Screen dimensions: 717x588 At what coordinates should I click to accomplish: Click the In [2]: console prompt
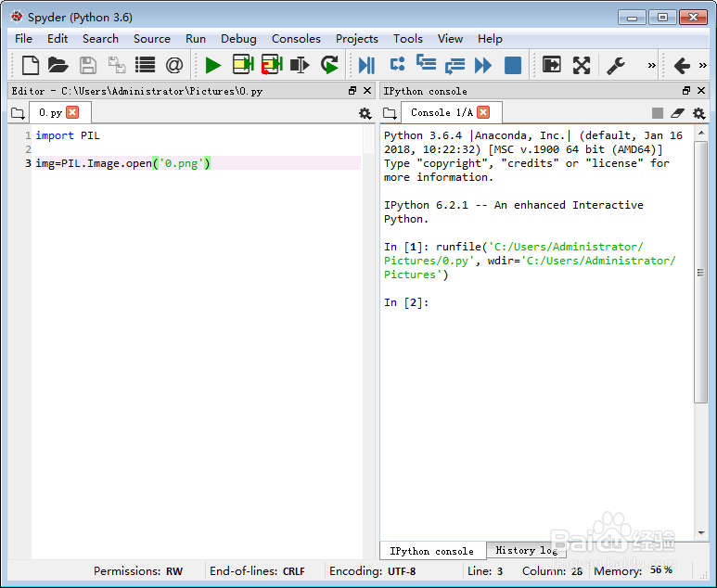pos(406,302)
